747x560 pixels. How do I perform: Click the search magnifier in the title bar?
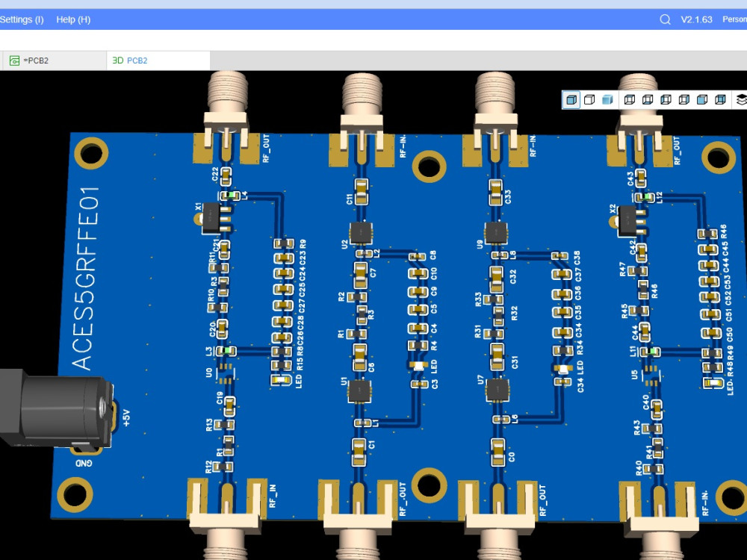click(665, 19)
